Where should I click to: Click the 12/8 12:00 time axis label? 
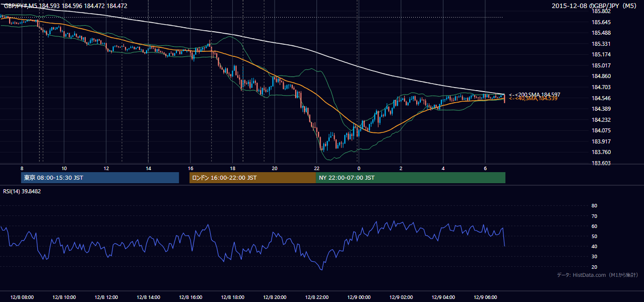pyautogui.click(x=106, y=297)
